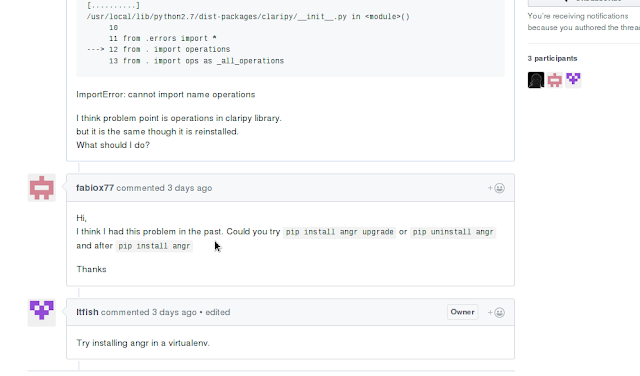Select the purple avatar in the participants list

coord(573,80)
